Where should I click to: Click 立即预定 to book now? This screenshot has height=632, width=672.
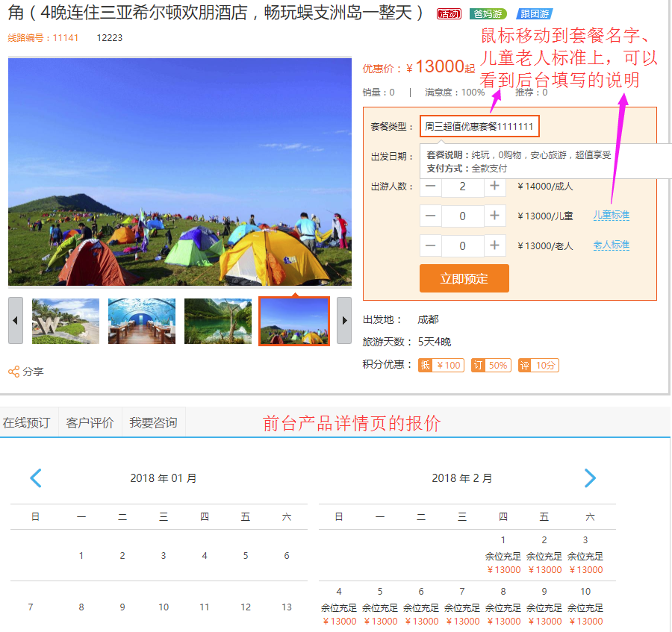[464, 278]
